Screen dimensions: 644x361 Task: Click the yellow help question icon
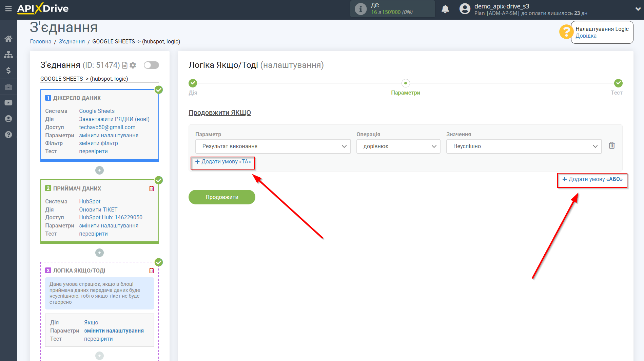tap(566, 32)
